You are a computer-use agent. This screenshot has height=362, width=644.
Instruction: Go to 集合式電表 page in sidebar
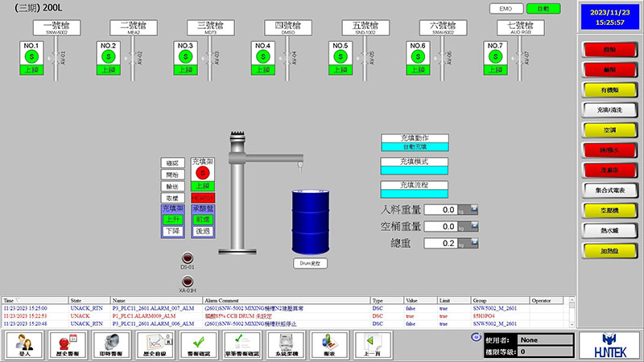(x=609, y=190)
